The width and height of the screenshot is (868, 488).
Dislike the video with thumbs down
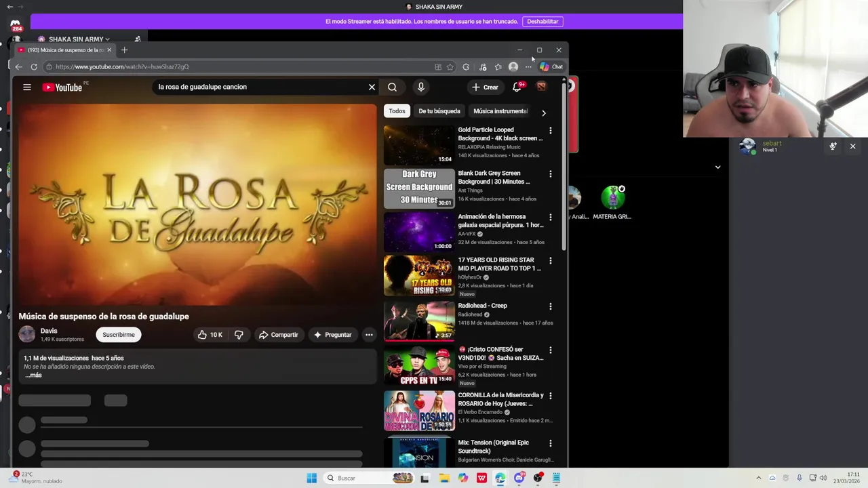(x=239, y=335)
